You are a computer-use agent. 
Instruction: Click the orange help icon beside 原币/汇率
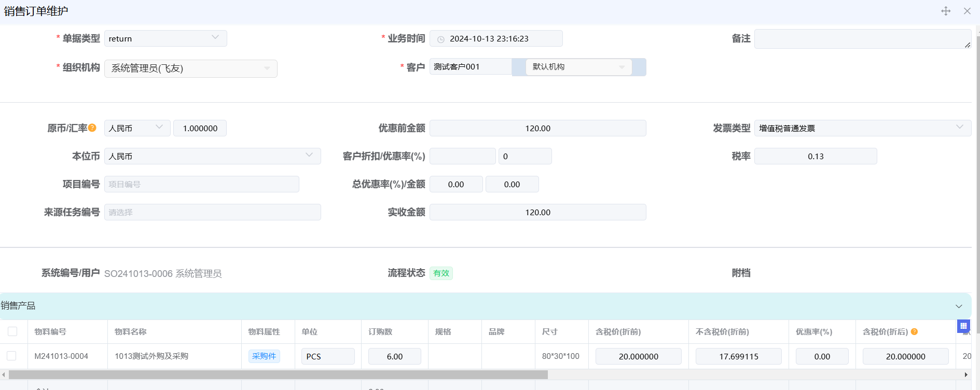[x=92, y=128]
